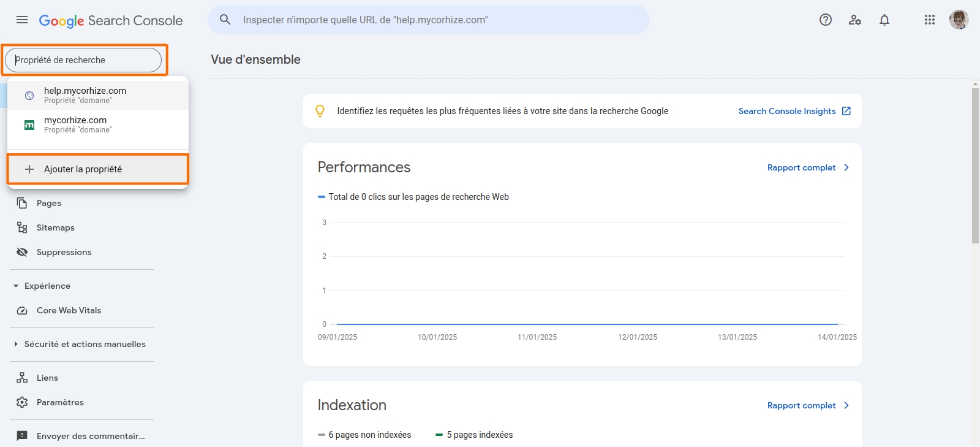Choose Ajouter la propriété
The image size is (980, 447).
pos(98,169)
